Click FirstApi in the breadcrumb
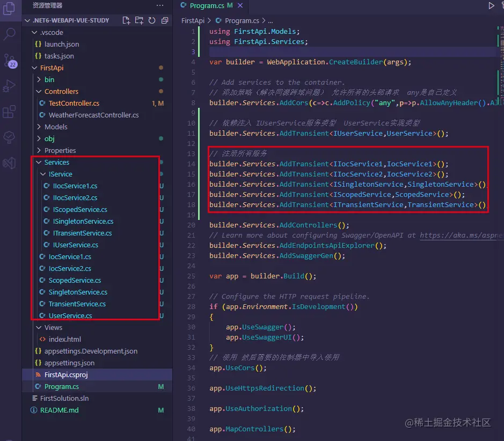This screenshot has width=504, height=441. click(193, 20)
